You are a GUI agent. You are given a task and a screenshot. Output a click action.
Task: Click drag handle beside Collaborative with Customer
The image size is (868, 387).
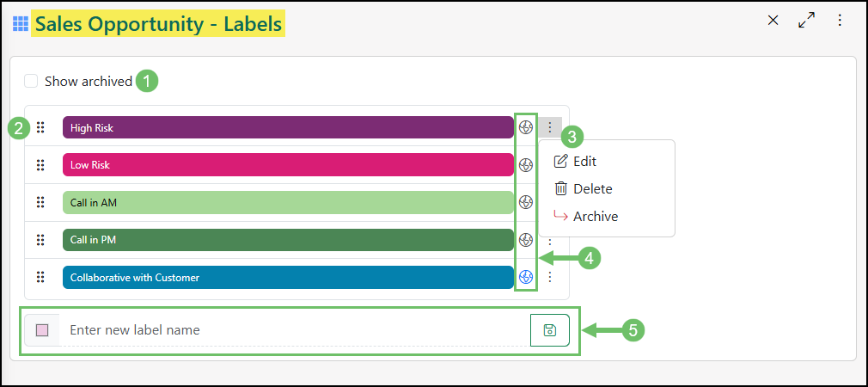click(40, 277)
